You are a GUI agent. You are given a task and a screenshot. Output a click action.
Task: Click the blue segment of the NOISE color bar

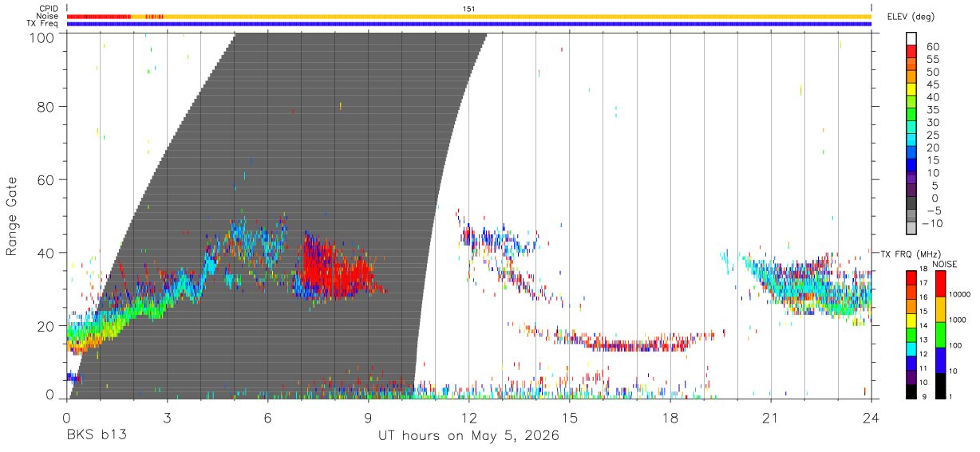940,359
